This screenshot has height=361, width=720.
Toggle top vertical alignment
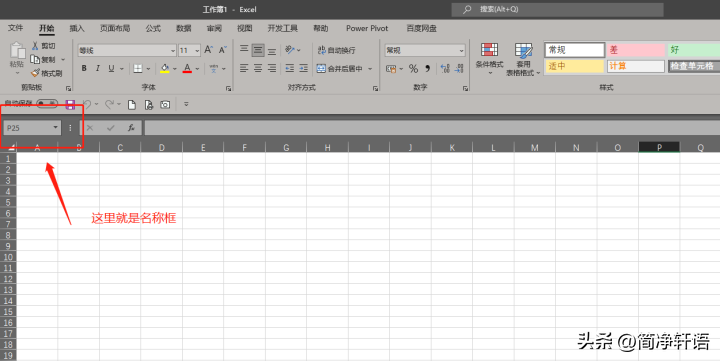pos(244,50)
